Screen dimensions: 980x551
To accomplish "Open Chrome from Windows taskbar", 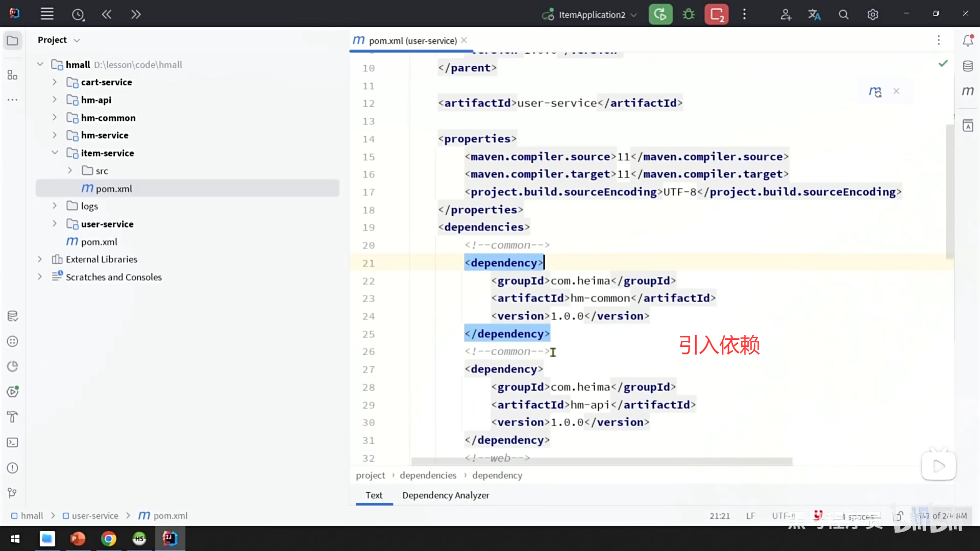I will (108, 539).
